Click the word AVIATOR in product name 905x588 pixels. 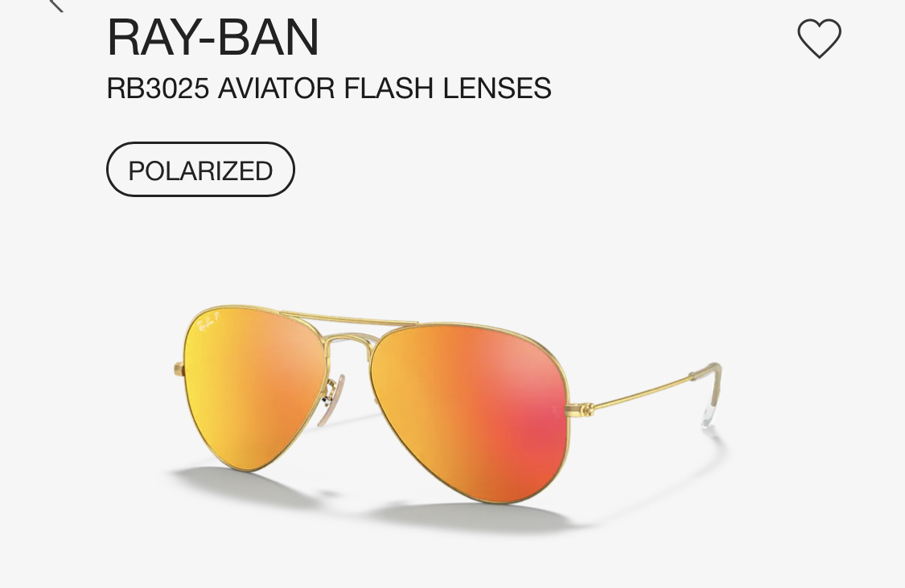[277, 88]
